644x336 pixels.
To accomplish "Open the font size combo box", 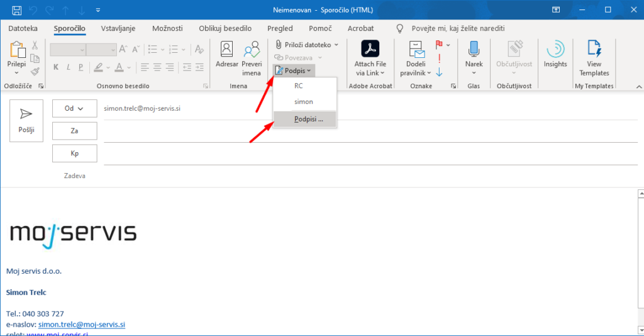I will [101, 50].
